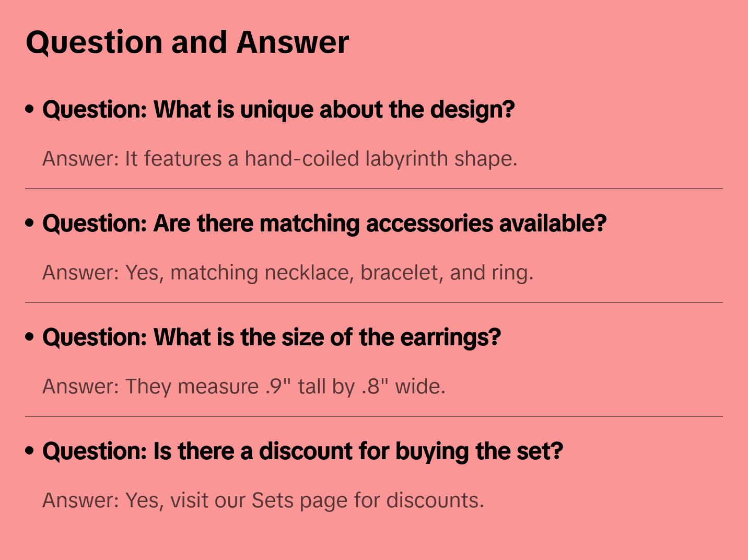Screen dimensions: 748x560
Task: Click the answer listing necklace, bracelet, ring
Action: pos(287,273)
